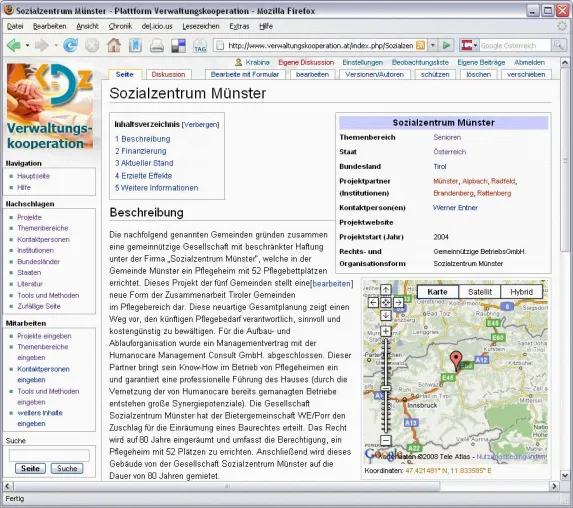The width and height of the screenshot is (573, 508).
Task: Open the Versionen/Autoren tab
Action: (374, 75)
